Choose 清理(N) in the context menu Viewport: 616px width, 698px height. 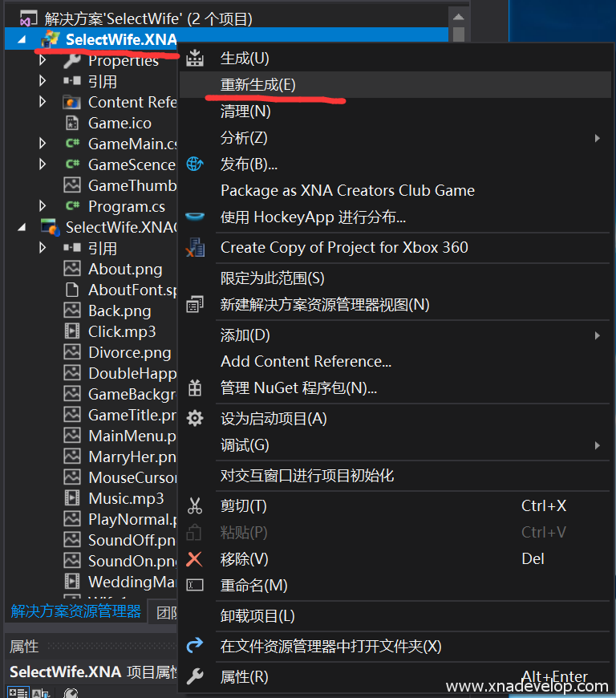pyautogui.click(x=245, y=112)
